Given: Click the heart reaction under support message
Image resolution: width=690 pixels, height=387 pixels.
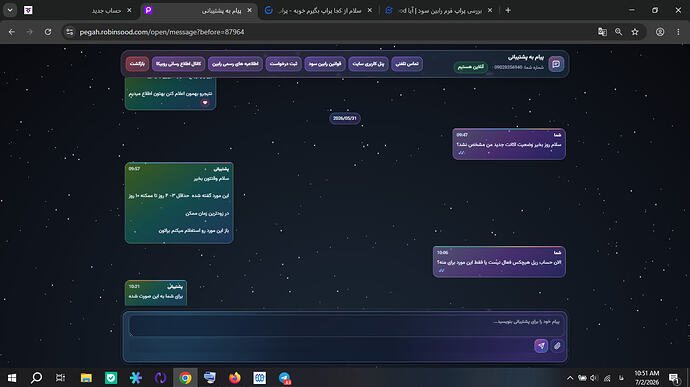Looking at the screenshot, I should point(205,103).
